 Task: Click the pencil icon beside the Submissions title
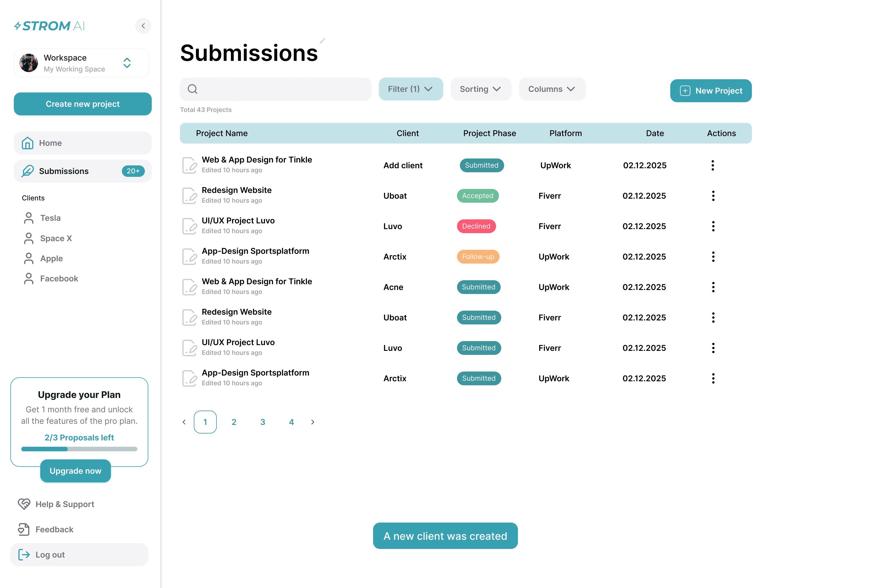322,41
